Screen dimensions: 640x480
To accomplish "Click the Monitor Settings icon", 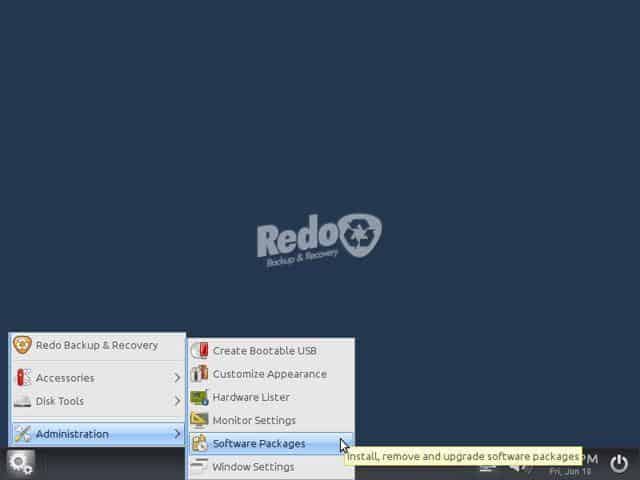I will coord(200,420).
